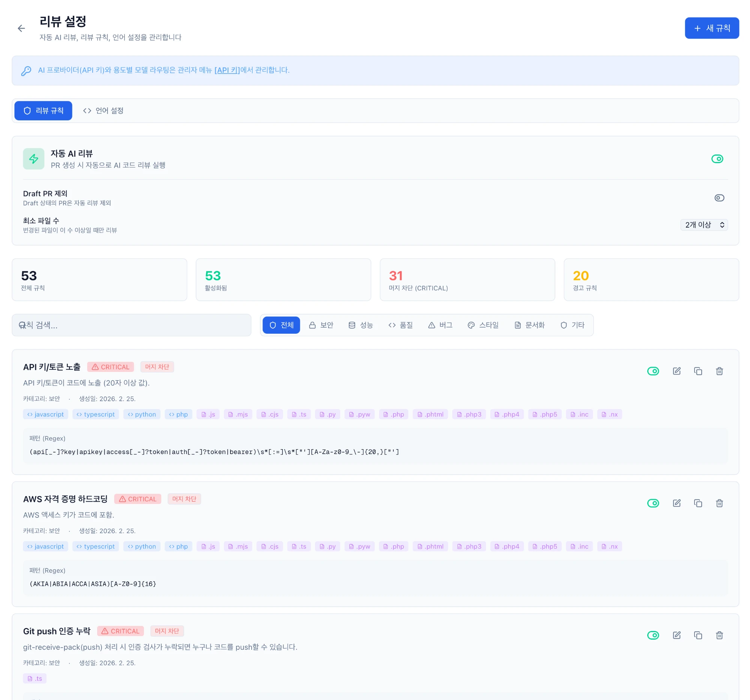Filter rules by 성능 category
The image size is (750, 700).
[361, 325]
